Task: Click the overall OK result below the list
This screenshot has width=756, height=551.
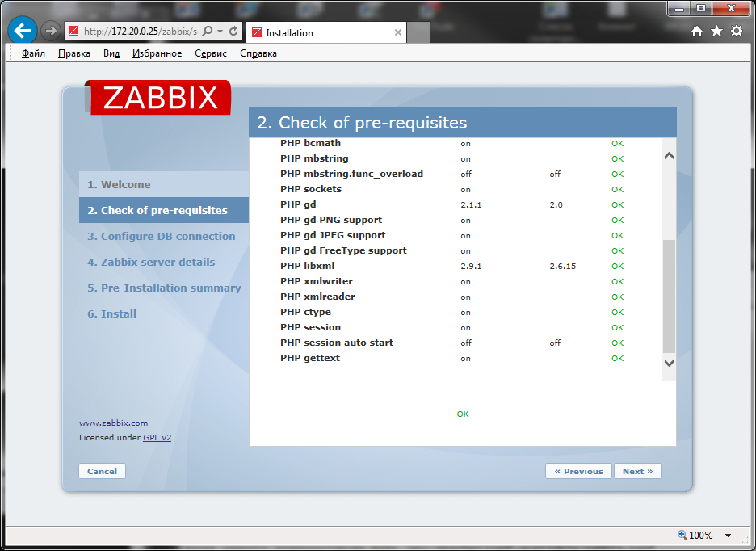Action: click(463, 414)
